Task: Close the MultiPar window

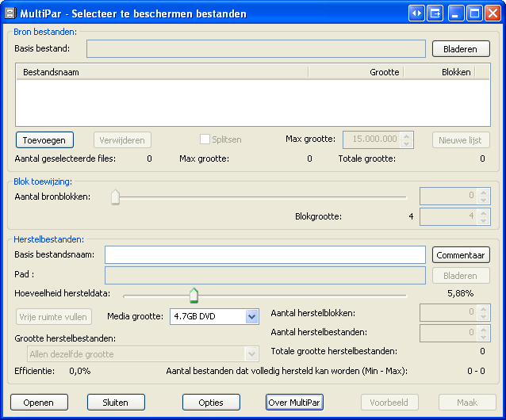Action: tap(493, 13)
